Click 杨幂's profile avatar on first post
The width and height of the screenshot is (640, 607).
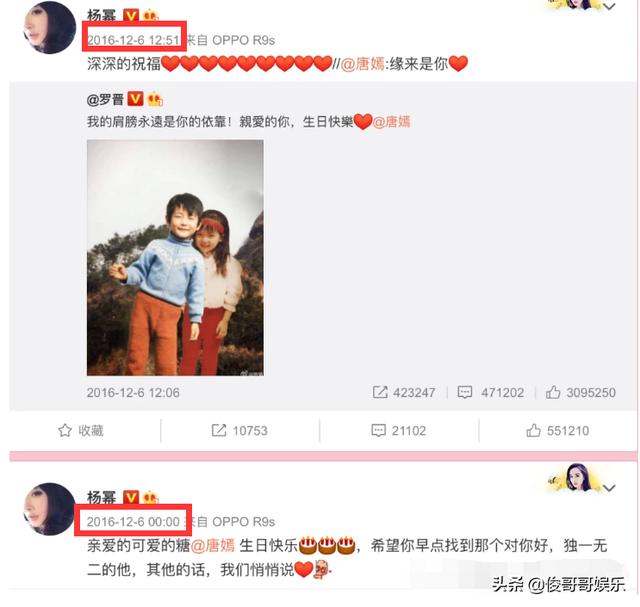coord(50,27)
